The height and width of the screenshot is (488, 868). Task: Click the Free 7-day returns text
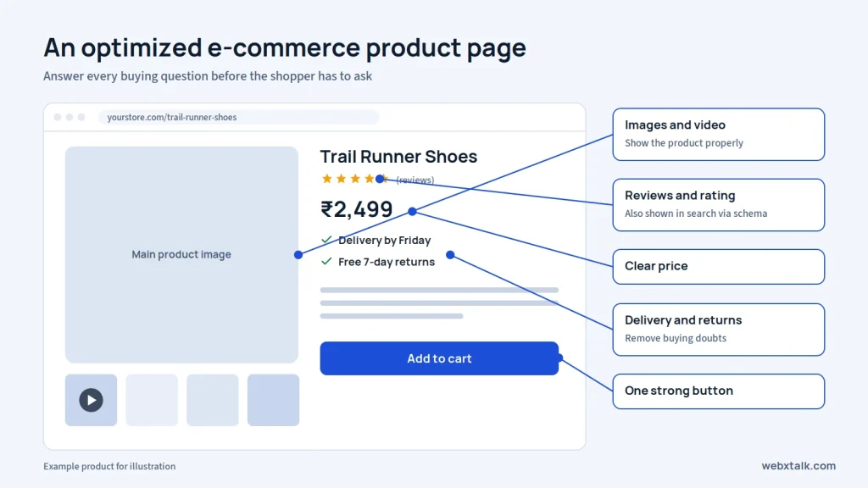pyautogui.click(x=387, y=262)
